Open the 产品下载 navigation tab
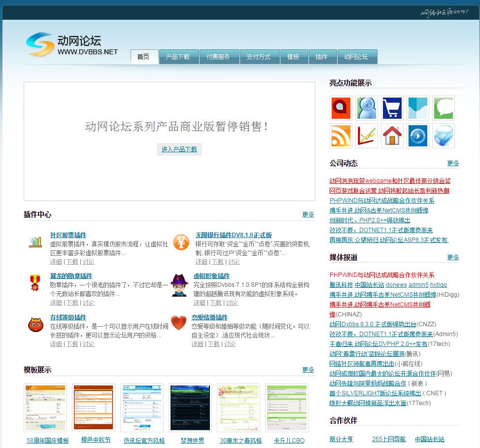 [179, 57]
